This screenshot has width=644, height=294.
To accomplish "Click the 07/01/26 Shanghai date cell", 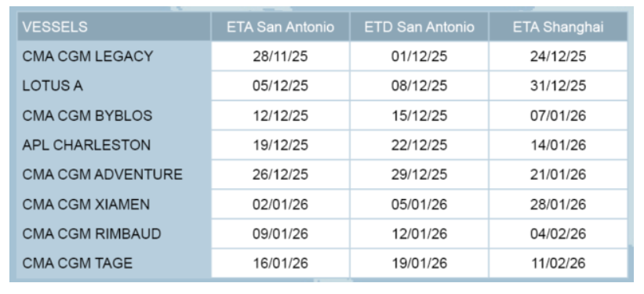I will point(558,115).
